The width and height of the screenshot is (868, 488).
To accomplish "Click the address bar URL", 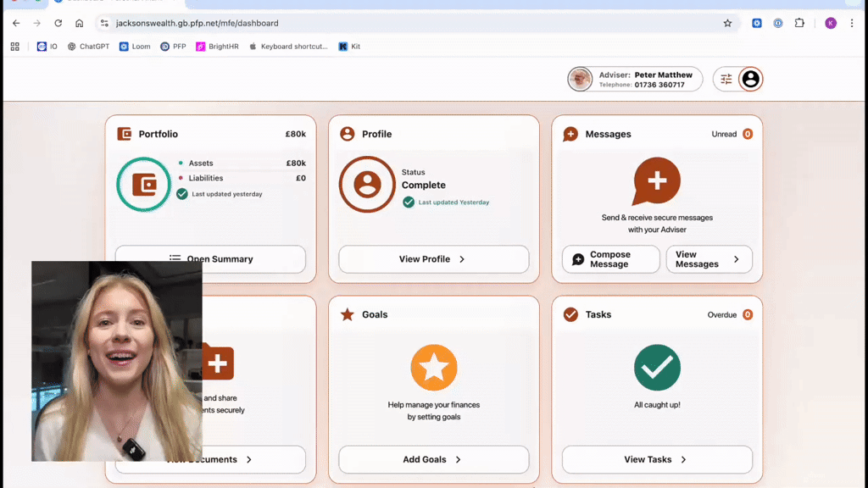I will tap(197, 23).
